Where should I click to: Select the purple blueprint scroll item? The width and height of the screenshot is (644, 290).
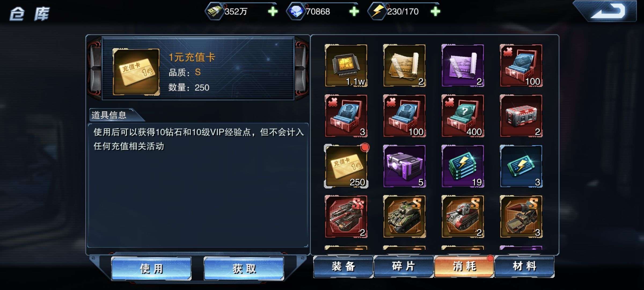[463, 66]
